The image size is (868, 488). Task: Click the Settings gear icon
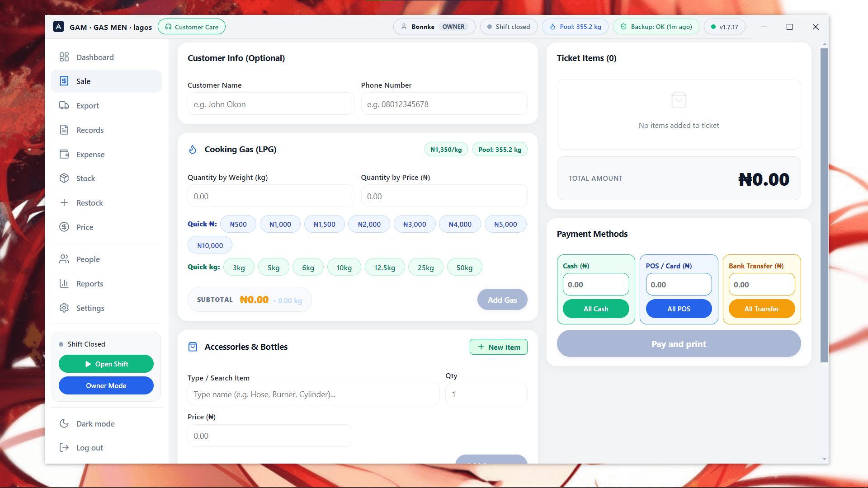pyautogui.click(x=64, y=308)
